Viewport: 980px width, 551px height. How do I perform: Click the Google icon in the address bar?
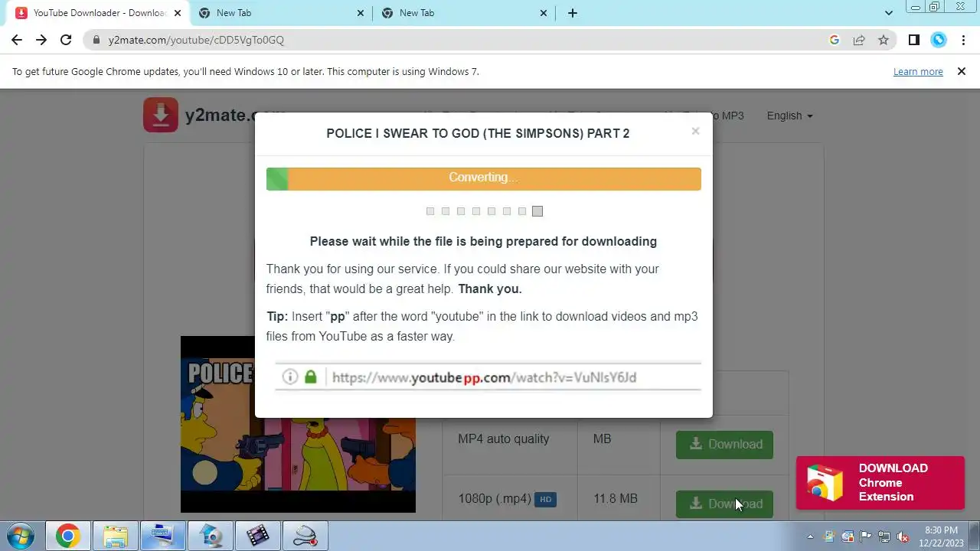(x=835, y=40)
